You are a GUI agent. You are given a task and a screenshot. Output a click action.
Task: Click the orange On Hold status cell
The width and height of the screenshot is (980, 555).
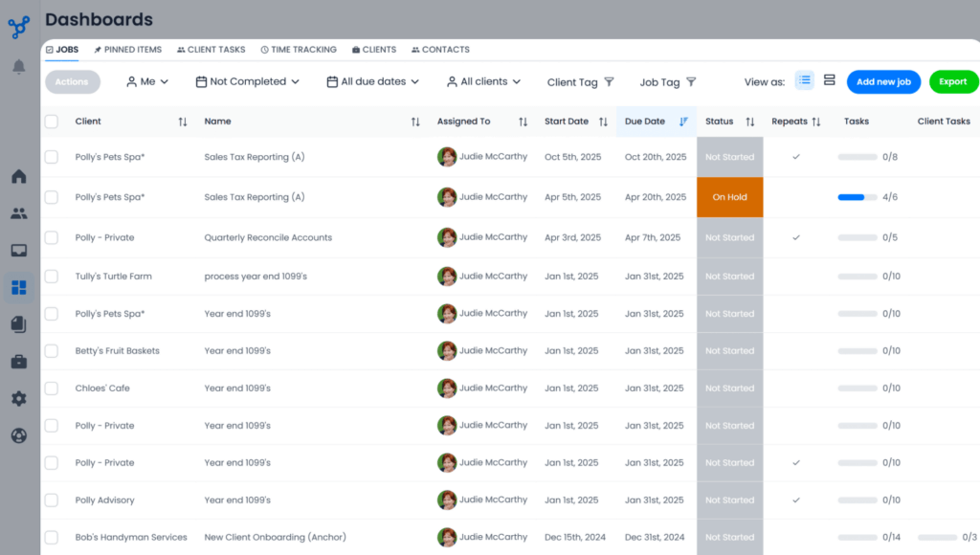point(729,197)
